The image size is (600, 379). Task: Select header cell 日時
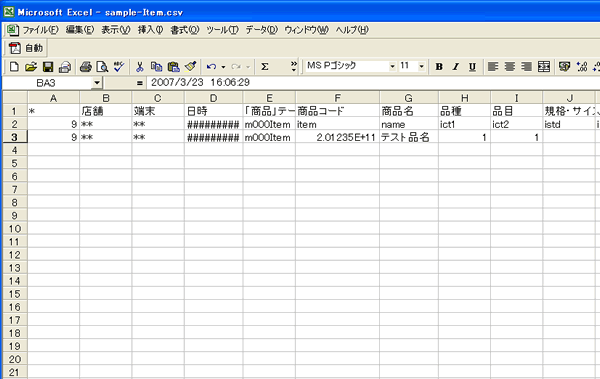click(x=214, y=111)
